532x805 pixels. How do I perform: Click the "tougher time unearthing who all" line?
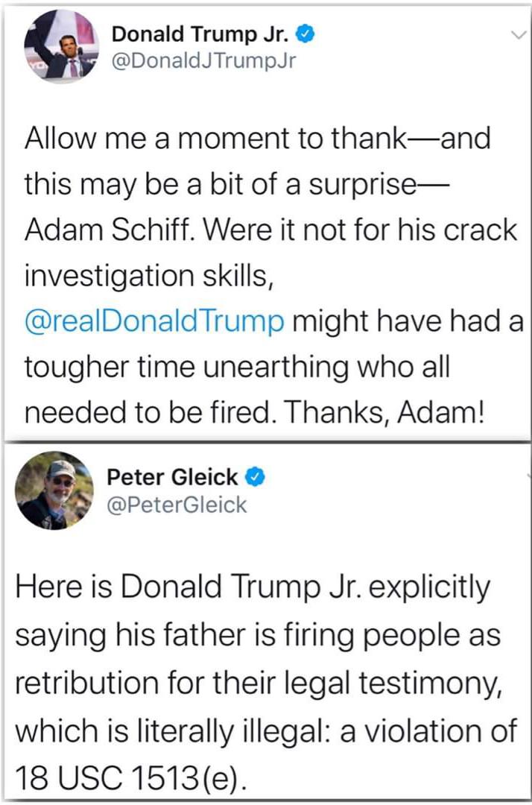(x=237, y=367)
